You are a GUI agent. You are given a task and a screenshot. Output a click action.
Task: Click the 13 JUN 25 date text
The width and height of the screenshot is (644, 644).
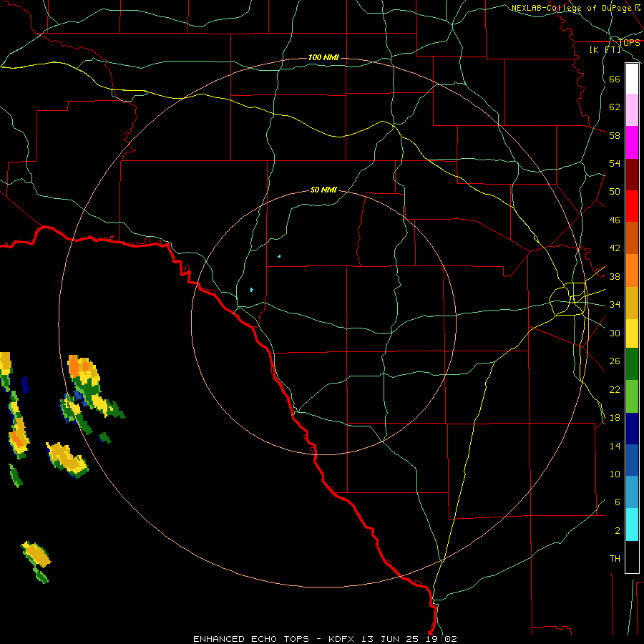coord(390,639)
